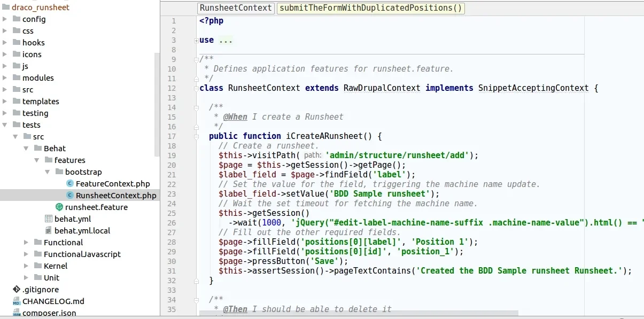Collapse the bootstrap folder arrow
Viewport: 644px width, 319px height.
pos(48,172)
